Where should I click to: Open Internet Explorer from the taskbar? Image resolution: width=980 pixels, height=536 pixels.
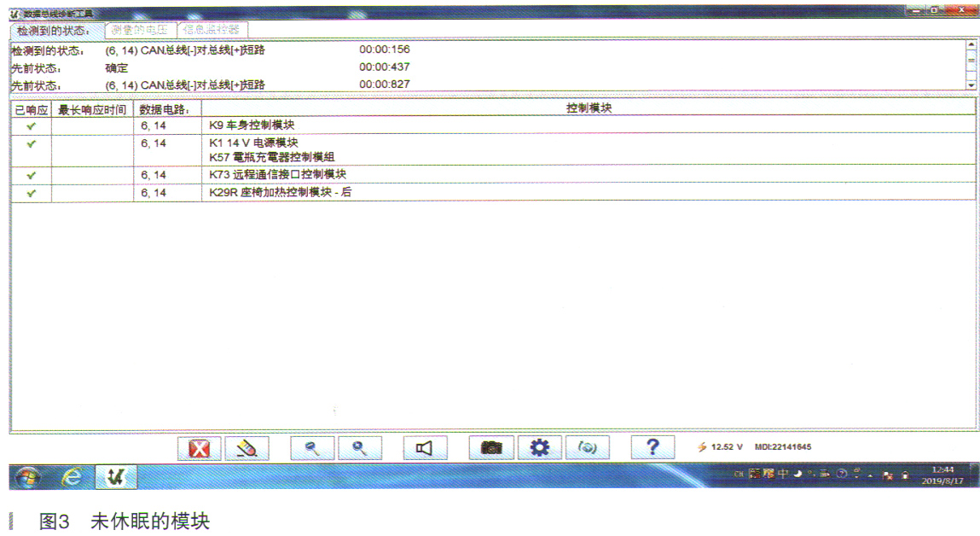[72, 478]
